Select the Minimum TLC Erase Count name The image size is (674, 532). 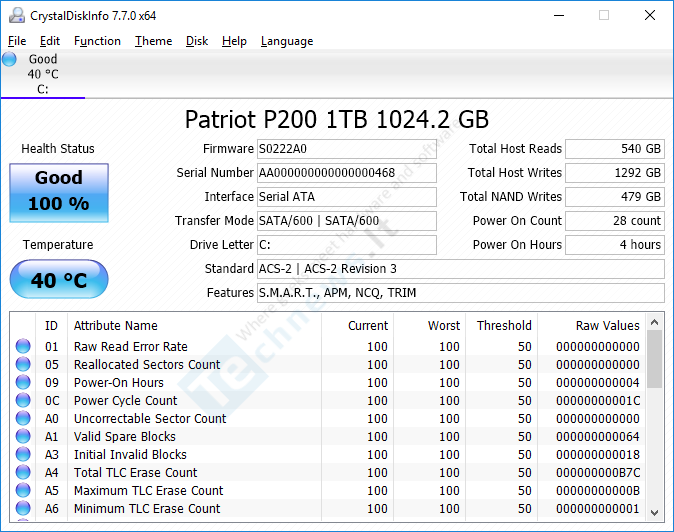click(147, 509)
